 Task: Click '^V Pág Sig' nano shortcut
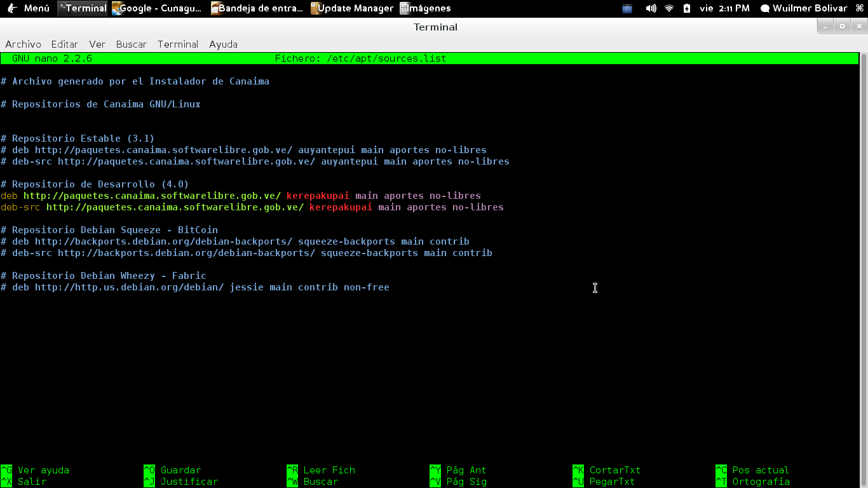click(x=458, y=482)
